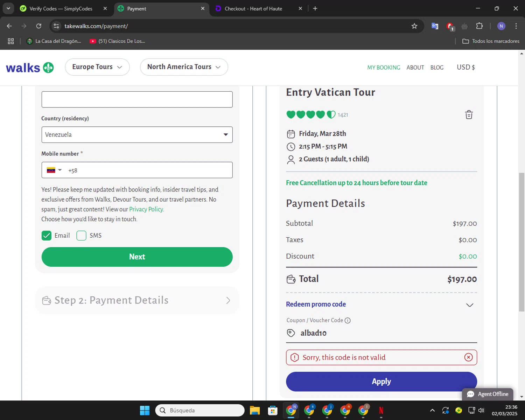Open the Country residency dropdown
525x420 pixels.
coord(137,135)
